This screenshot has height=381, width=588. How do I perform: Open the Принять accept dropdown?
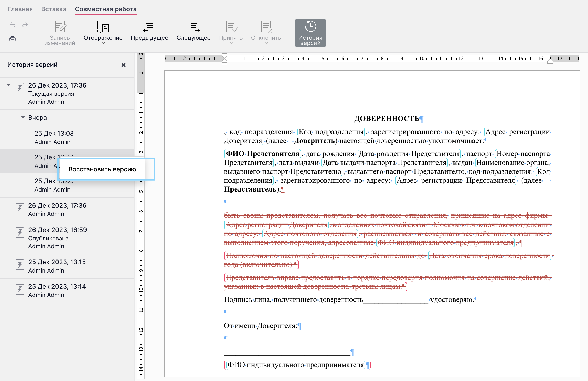coord(231,33)
